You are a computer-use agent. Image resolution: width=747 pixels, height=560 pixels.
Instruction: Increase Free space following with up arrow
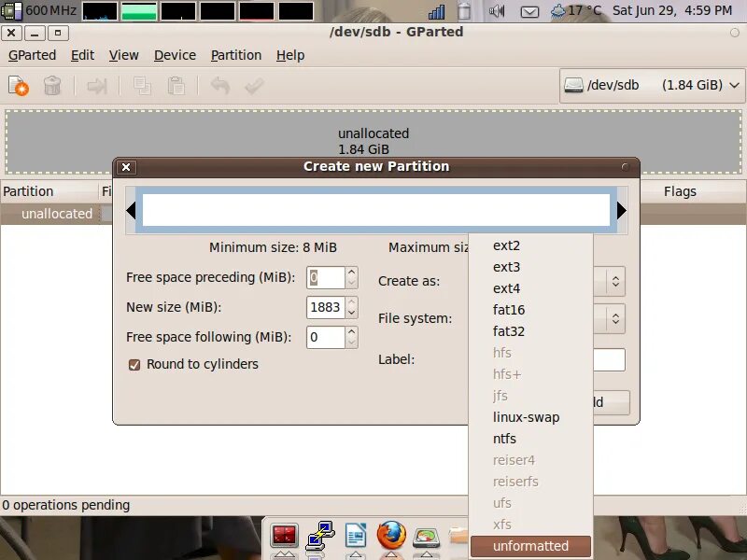point(352,332)
